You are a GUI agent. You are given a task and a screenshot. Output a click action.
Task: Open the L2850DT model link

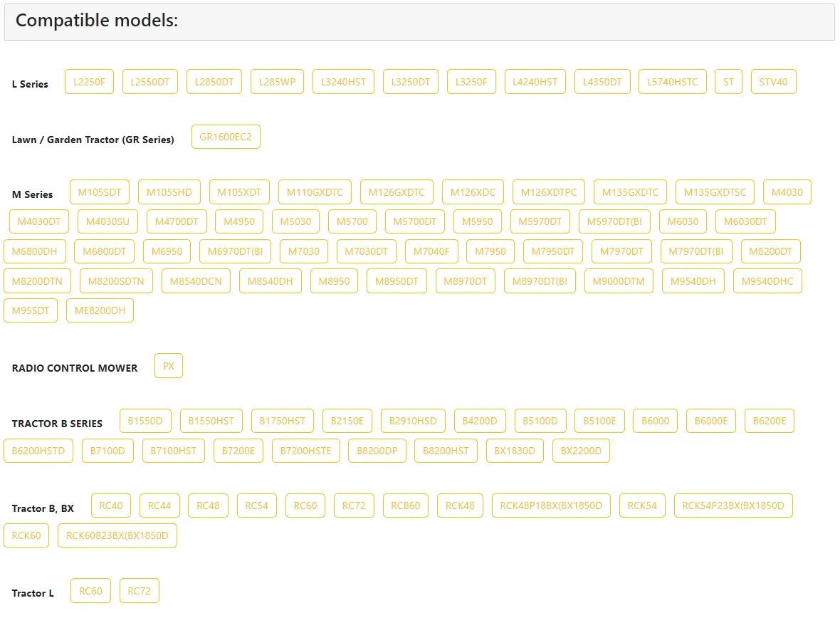click(x=214, y=82)
